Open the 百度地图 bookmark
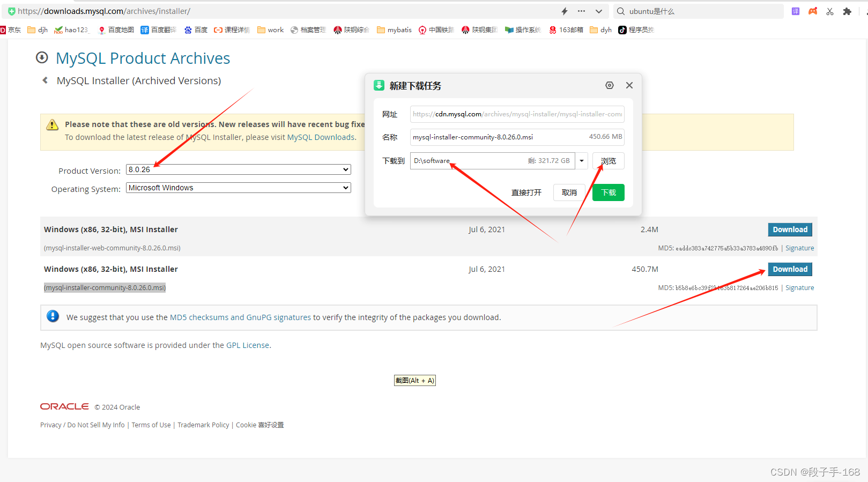Image resolution: width=868 pixels, height=482 pixels. point(116,30)
